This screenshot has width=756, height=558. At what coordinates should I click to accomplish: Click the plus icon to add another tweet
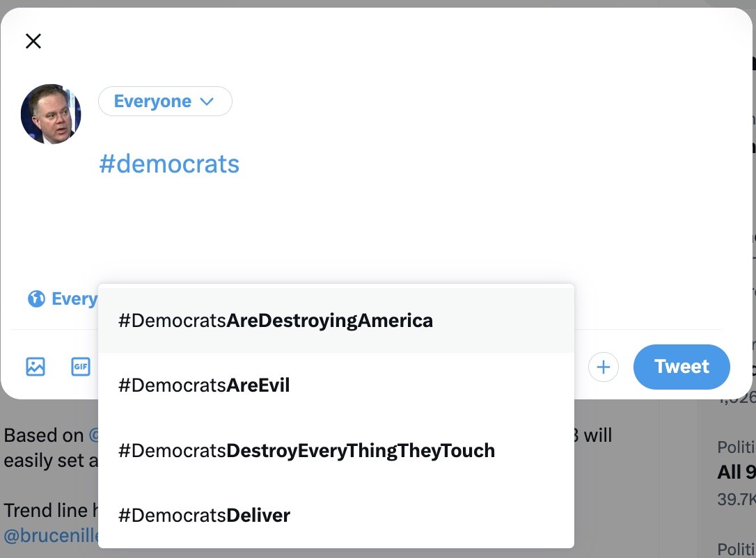[604, 367]
